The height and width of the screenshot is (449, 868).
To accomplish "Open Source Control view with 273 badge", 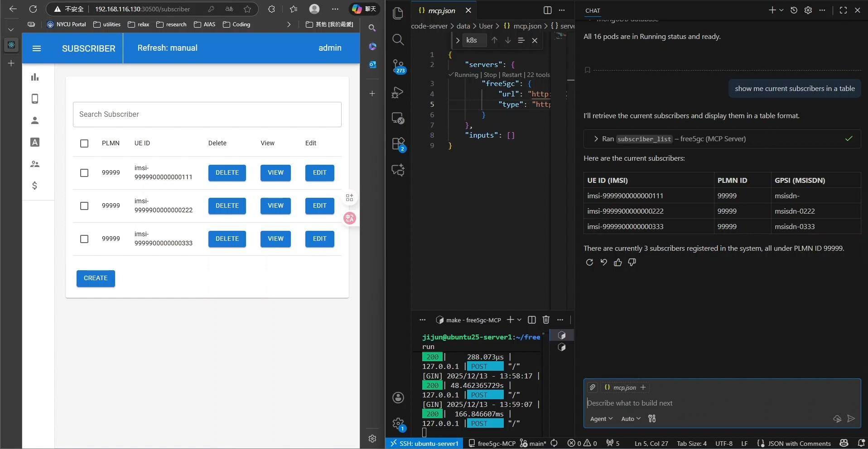I will tap(398, 66).
